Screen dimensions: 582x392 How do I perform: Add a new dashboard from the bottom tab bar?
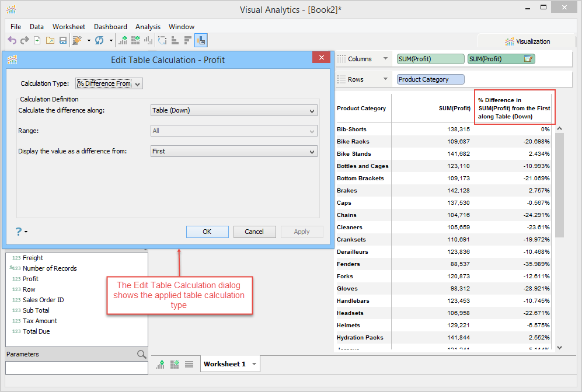point(175,365)
